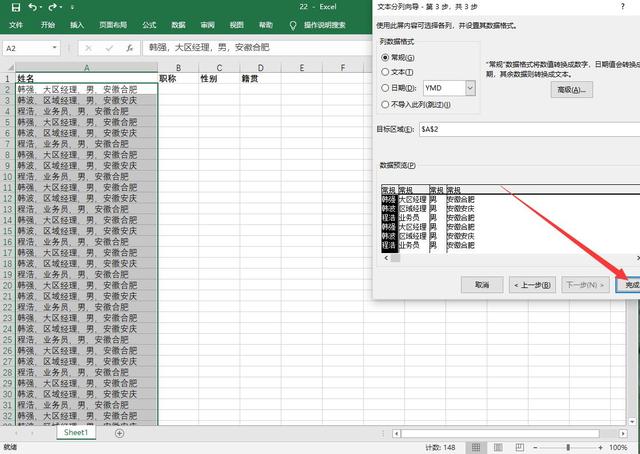Switch to the 数据 ribbon tab
640x454 pixels.
pyautogui.click(x=178, y=25)
